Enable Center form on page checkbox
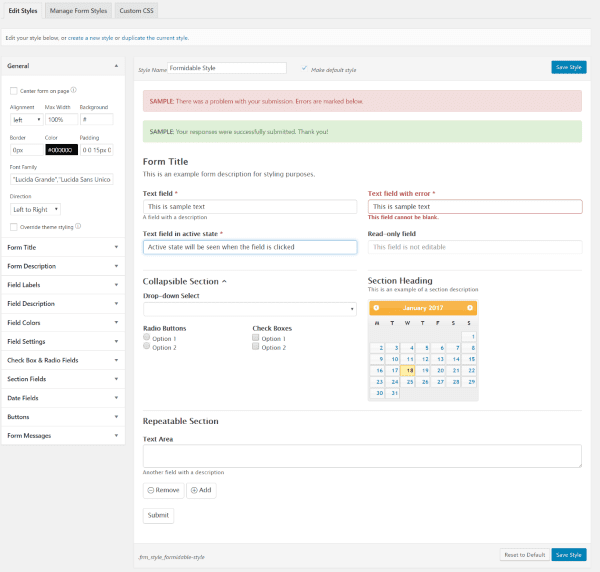Screen dimensions: 600x572 pos(13,90)
